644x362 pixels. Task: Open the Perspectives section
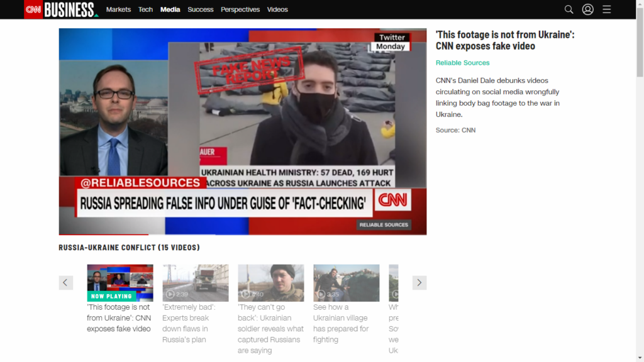(x=240, y=9)
